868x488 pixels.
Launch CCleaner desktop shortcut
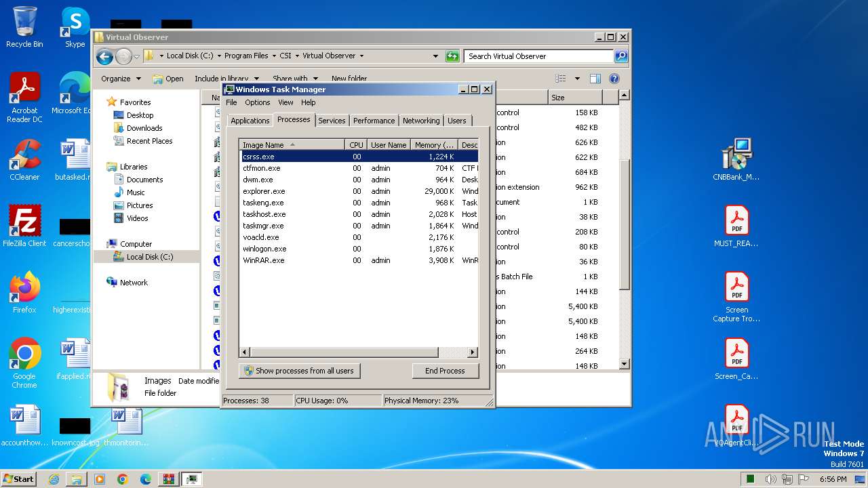(x=24, y=160)
